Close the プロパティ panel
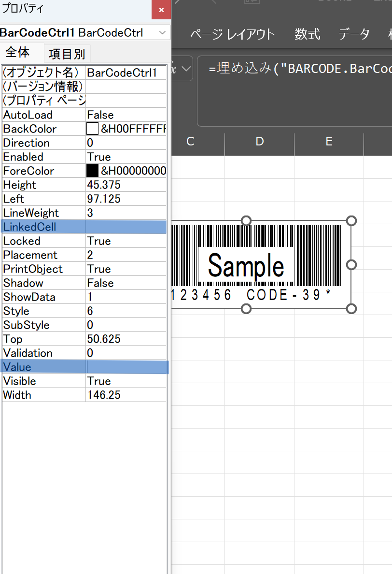Viewport: 392px width, 574px height. point(161,10)
